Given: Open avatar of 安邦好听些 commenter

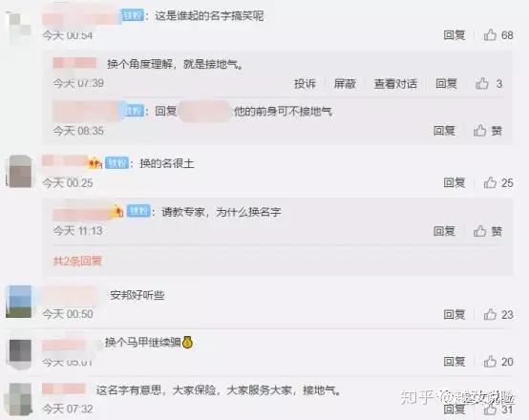Looking at the screenshot, I should 19,302.
